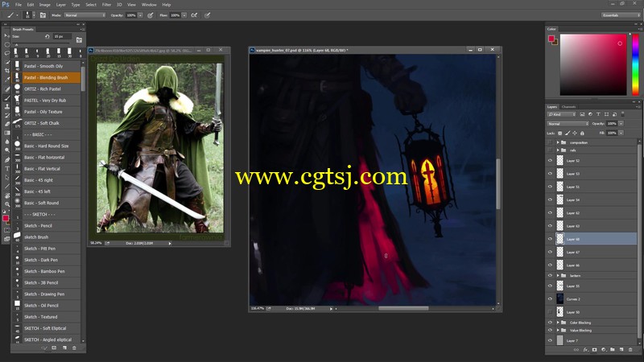Select the Brush tool in the toolbox
Image resolution: width=644 pixels, height=362 pixels.
[x=6, y=97]
